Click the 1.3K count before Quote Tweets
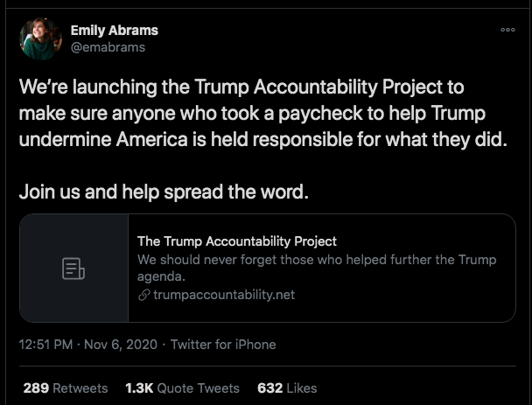The height and width of the screenshot is (405, 532). (139, 388)
